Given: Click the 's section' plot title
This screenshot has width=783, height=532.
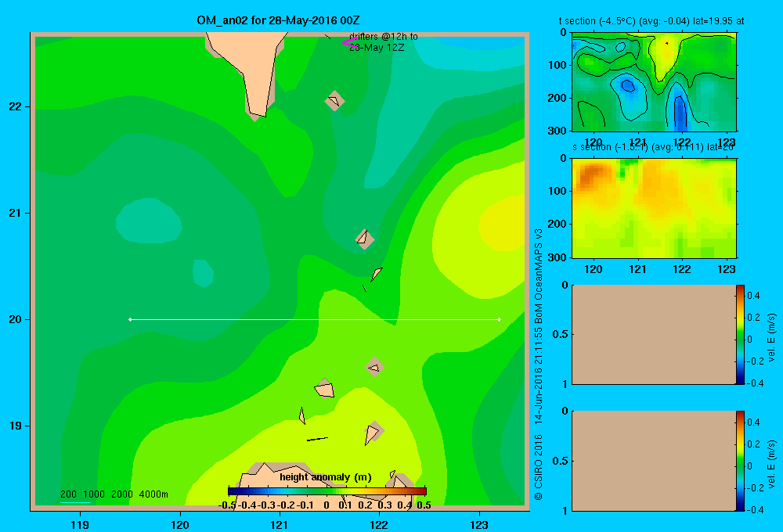Looking at the screenshot, I should [x=653, y=148].
